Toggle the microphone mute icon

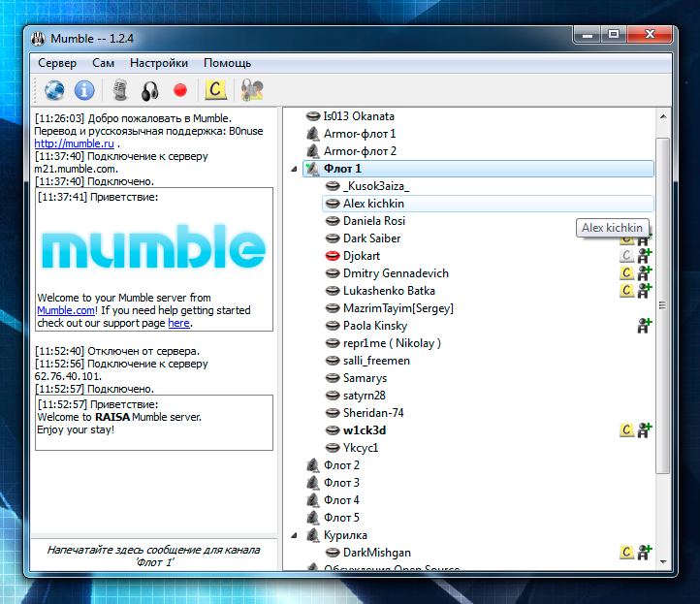click(120, 90)
